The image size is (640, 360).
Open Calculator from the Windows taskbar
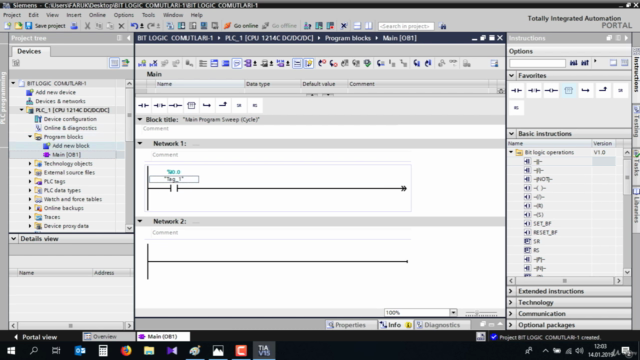[x=103, y=350]
